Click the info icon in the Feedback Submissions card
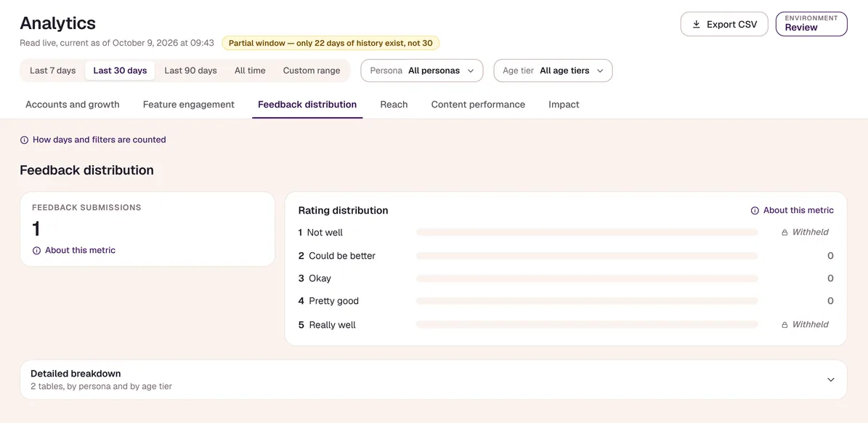 (x=36, y=250)
